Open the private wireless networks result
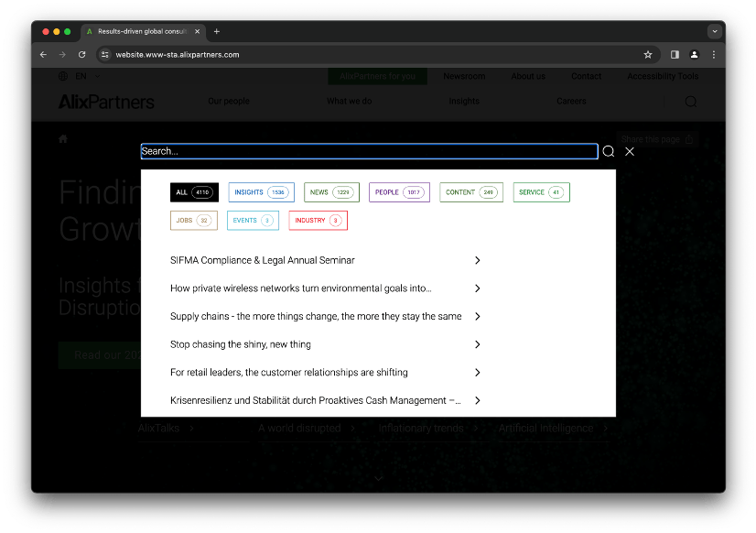 301,288
